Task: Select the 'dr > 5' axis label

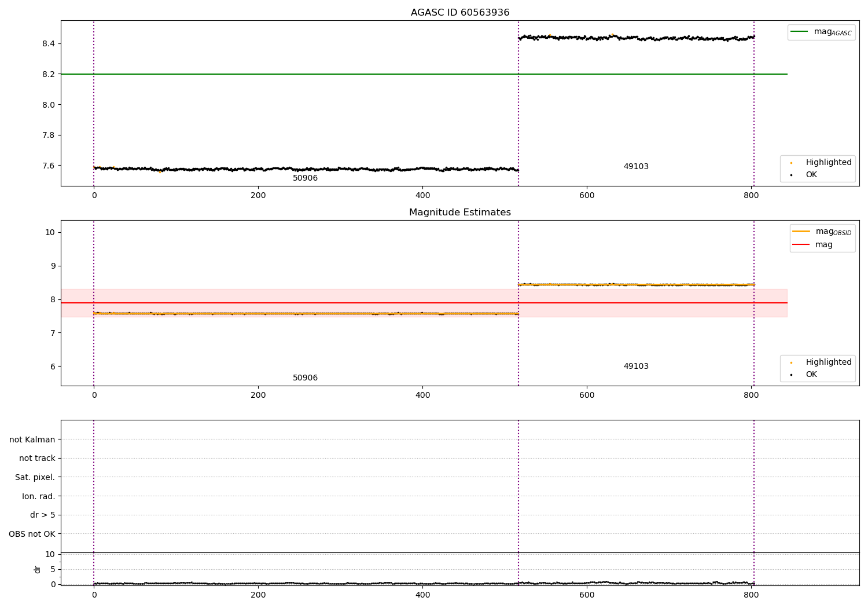Action: (x=43, y=515)
